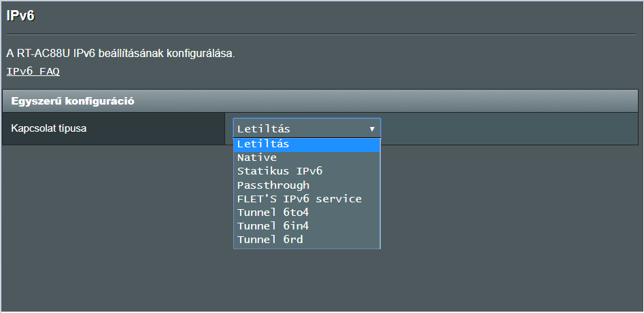Click the RT-AC88U description text

[120, 53]
